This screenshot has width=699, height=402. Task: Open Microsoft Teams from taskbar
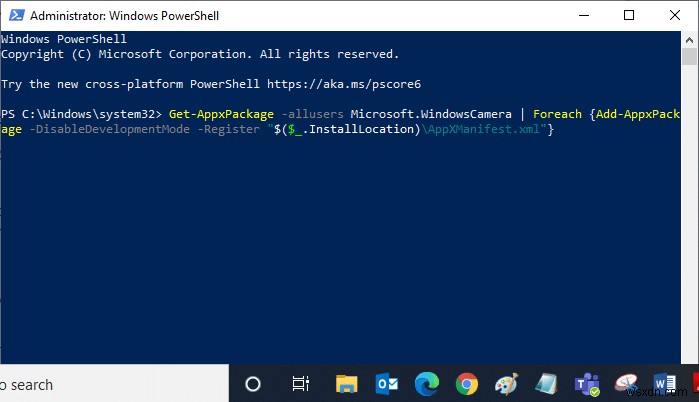pyautogui.click(x=587, y=385)
